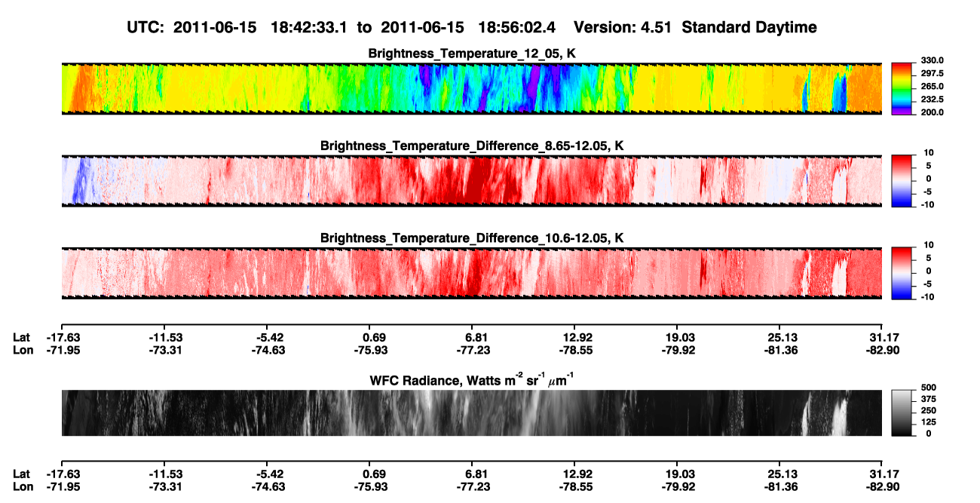Click the '-10' label on the 10.6-12.05 colorbar
This screenshot has height=503, width=980.
click(929, 297)
